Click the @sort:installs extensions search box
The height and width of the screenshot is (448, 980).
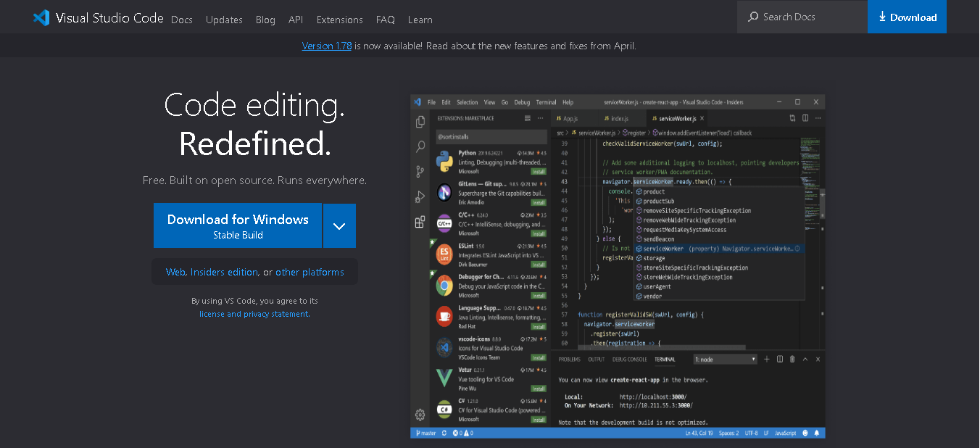pos(491,136)
